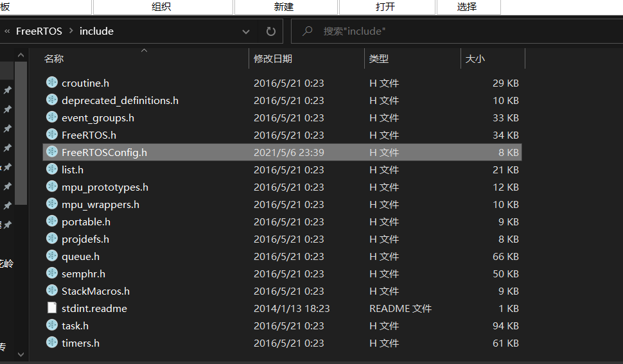Refresh the include folder view
Screen dimensions: 623x364
click(x=270, y=31)
